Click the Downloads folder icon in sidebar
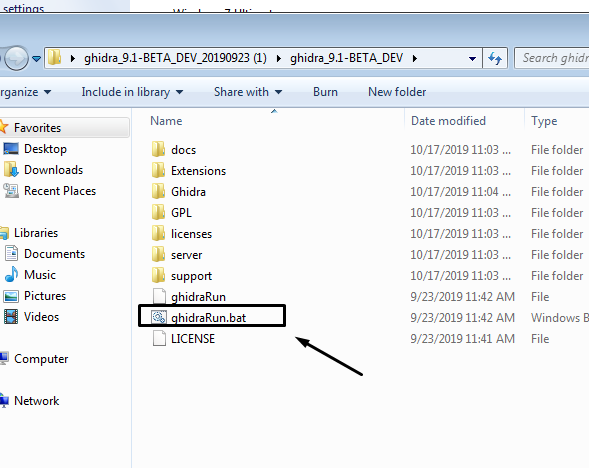 11,170
